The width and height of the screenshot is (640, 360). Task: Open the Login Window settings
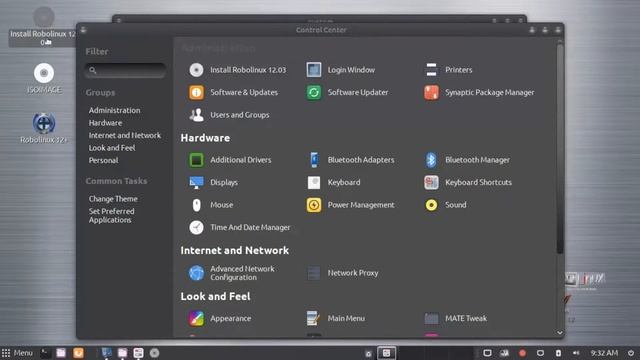(341, 70)
